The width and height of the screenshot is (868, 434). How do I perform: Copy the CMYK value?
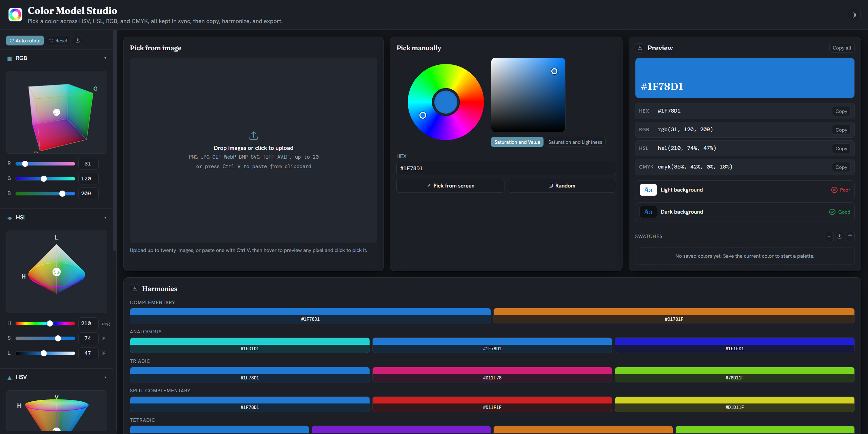coord(841,167)
